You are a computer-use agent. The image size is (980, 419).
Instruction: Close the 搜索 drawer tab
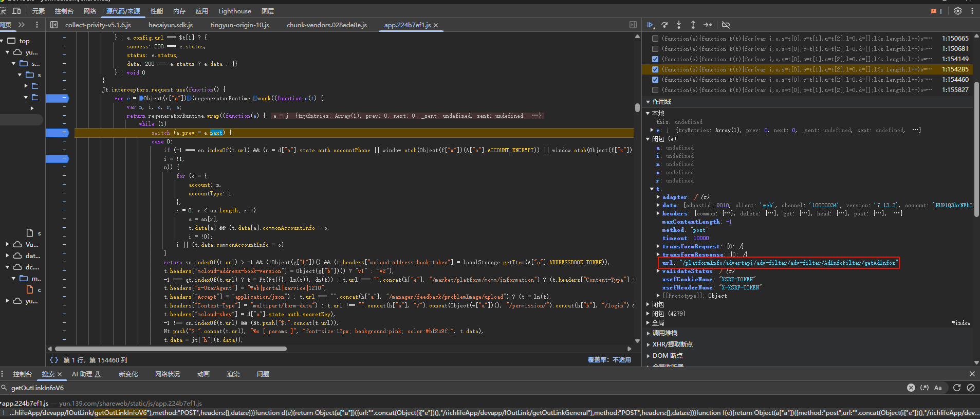click(x=60, y=374)
